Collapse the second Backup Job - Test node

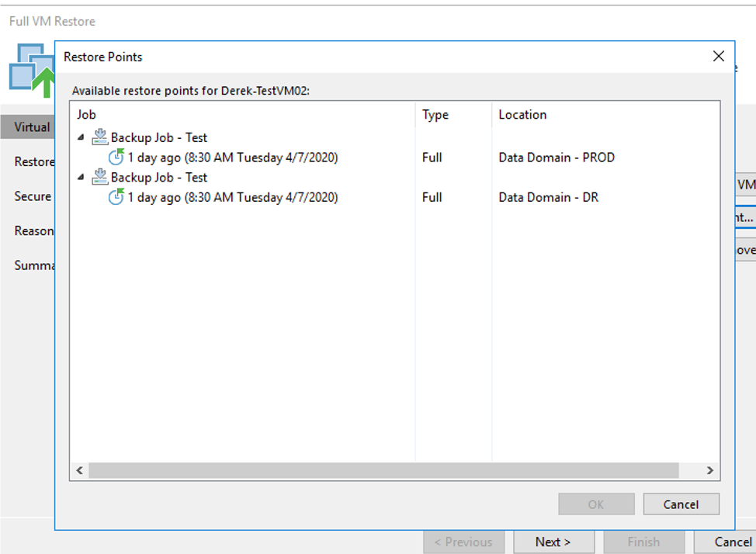[81, 178]
